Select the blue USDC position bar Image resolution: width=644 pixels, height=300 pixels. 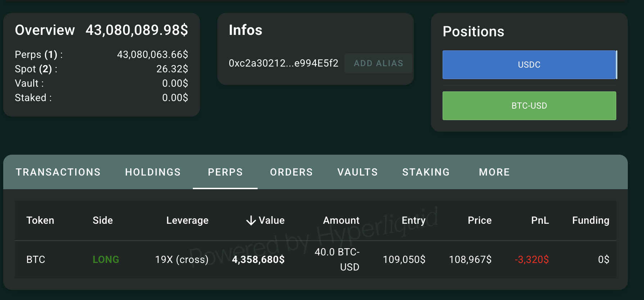tap(529, 65)
